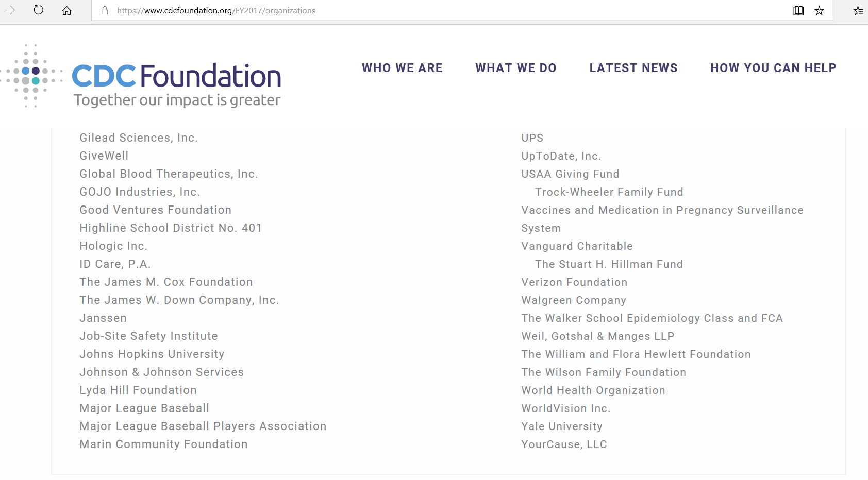This screenshot has width=868, height=480.
Task: Open the WHAT WE DO menu
Action: [516, 68]
